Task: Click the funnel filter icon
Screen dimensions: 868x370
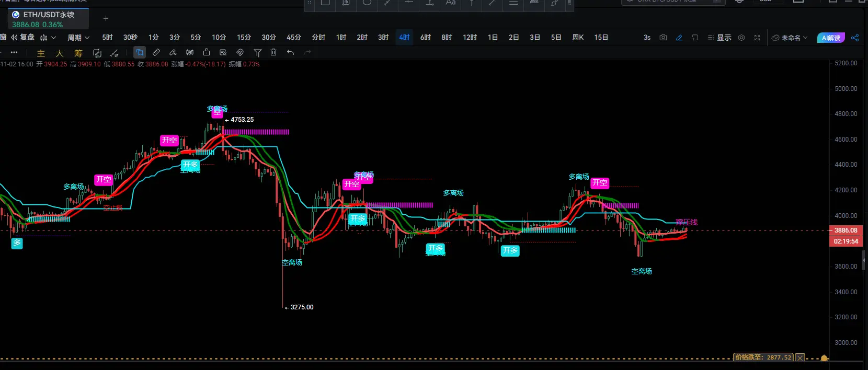Action: 257,52
